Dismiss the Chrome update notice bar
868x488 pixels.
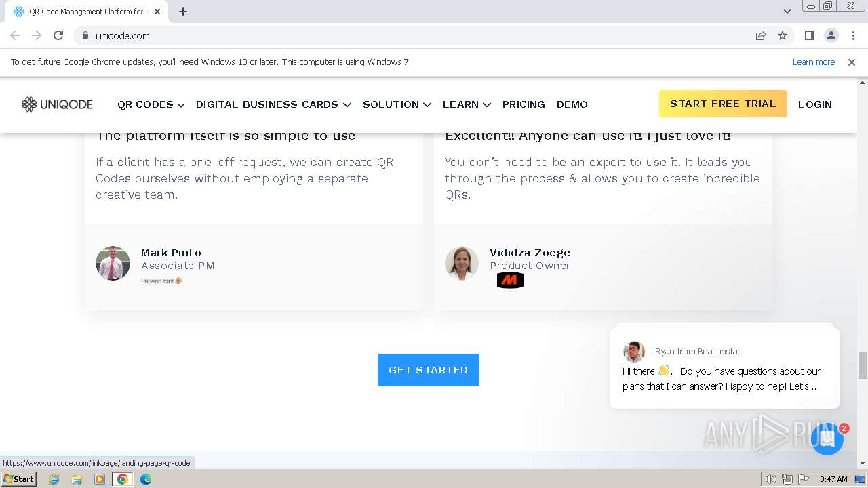(x=851, y=62)
